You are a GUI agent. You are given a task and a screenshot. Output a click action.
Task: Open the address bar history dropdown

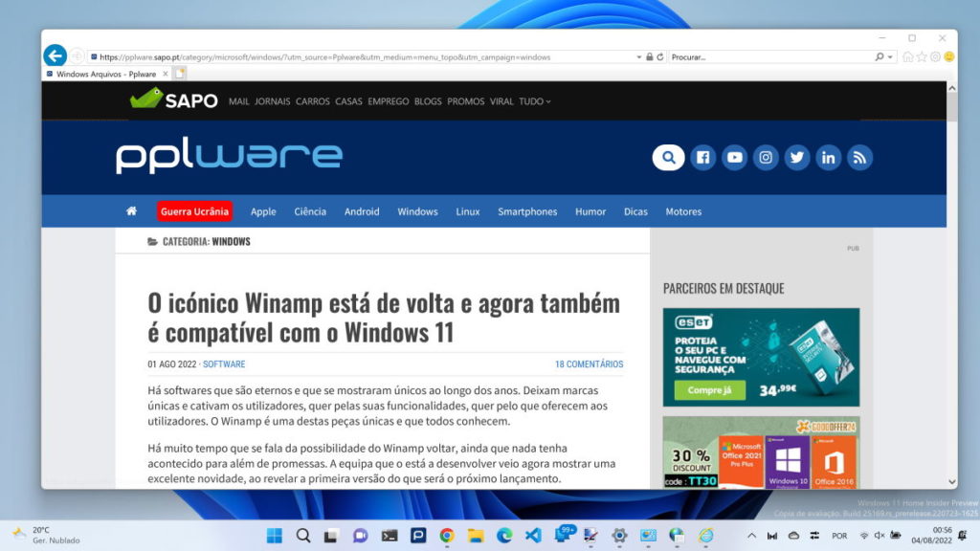click(x=638, y=56)
